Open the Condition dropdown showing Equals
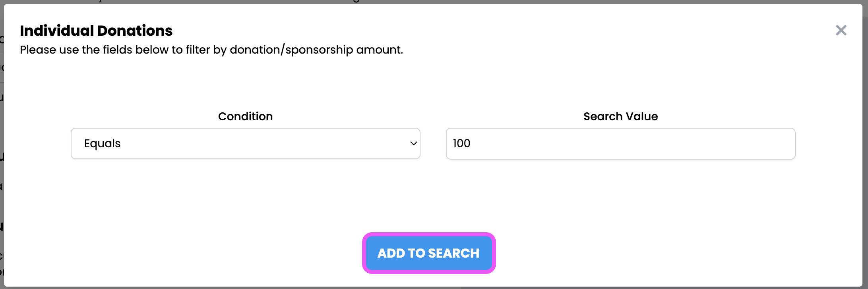 point(245,143)
